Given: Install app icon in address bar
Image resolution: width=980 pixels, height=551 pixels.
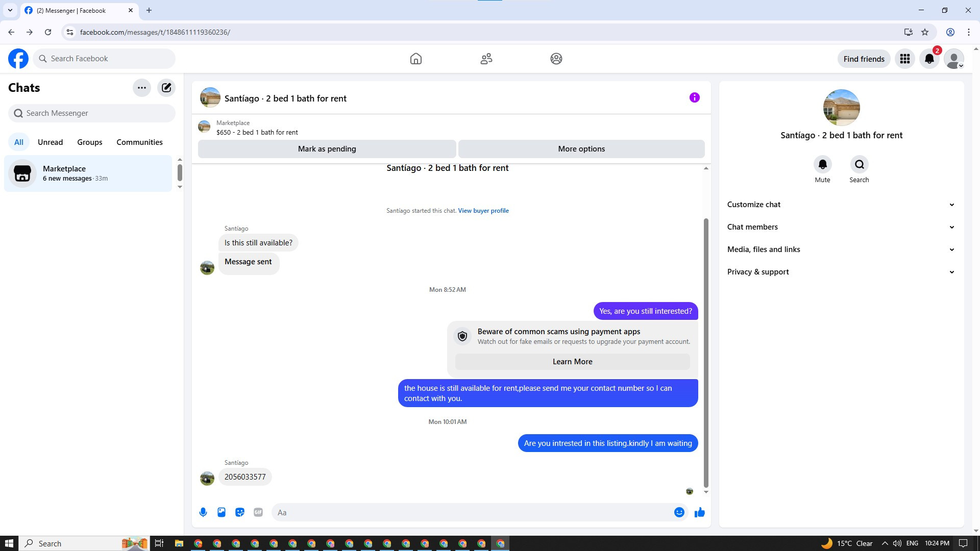Looking at the screenshot, I should 908,32.
